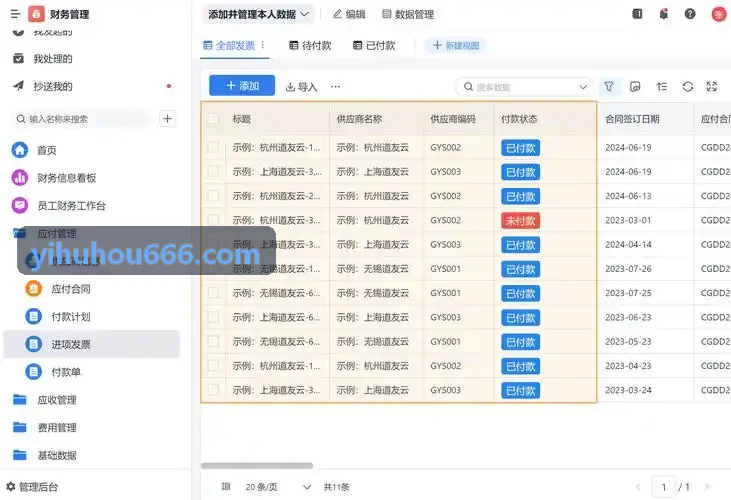Collapse sidebar via hamburger menu icon

click(15, 14)
